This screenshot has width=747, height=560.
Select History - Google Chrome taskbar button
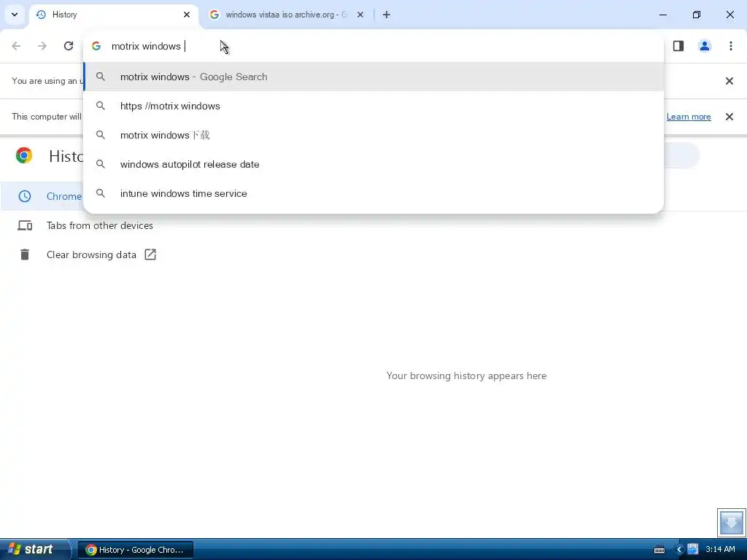coord(135,550)
